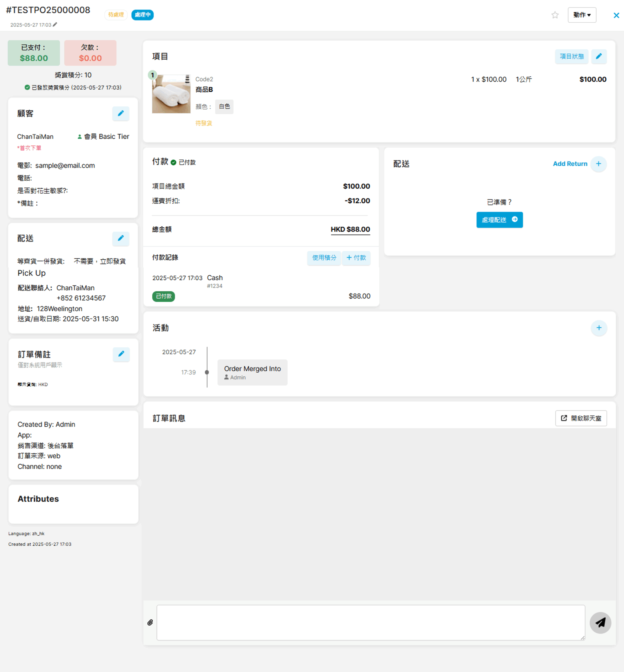624x672 pixels.
Task: Open the 動作 actions dropdown
Action: (582, 15)
